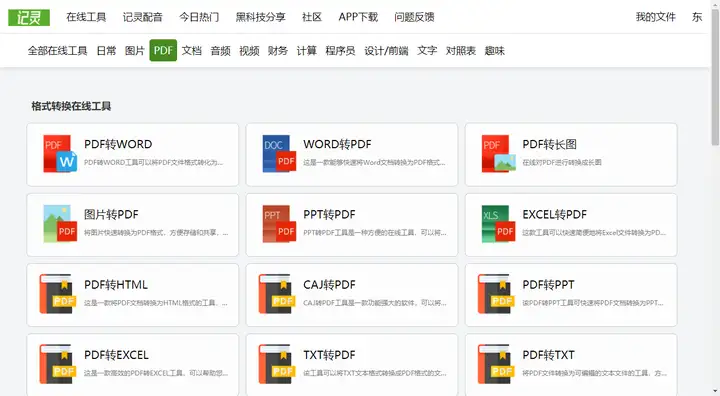Open the PDF转长图 title link

[x=549, y=144]
